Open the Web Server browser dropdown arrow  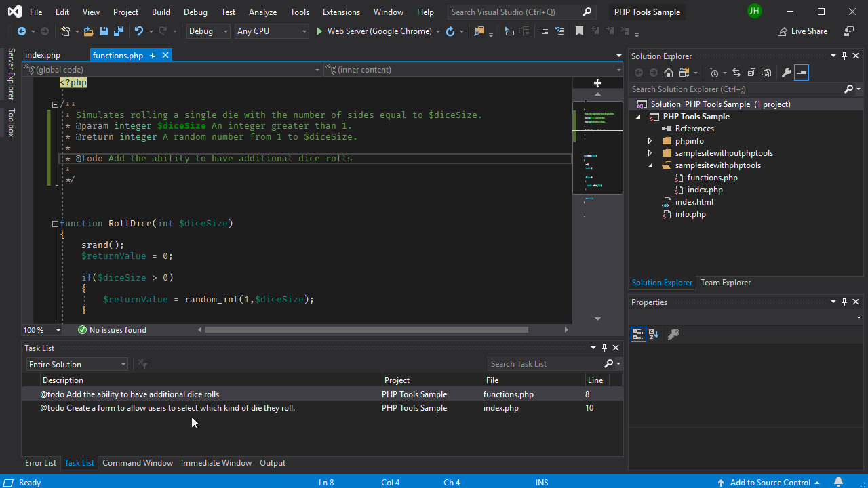tap(438, 31)
